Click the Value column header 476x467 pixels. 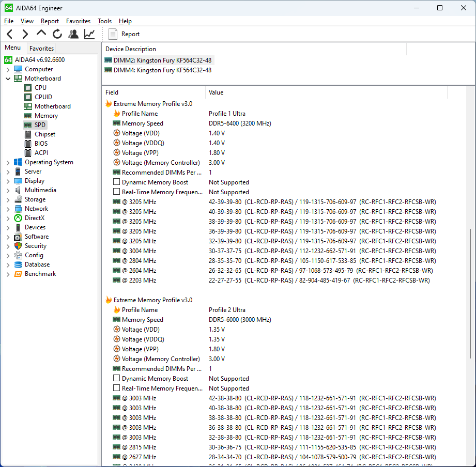(x=326, y=92)
